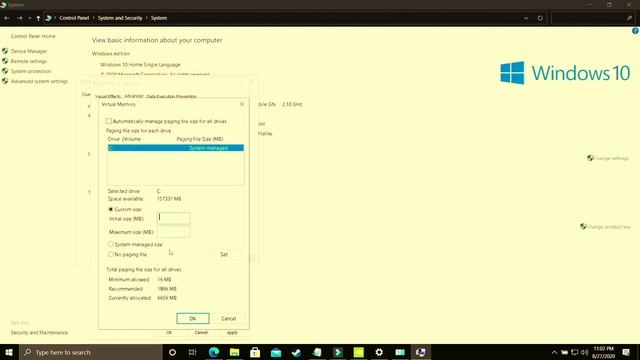Enable automatically manage paging file checkbox
The image size is (640, 360).
tap(109, 121)
